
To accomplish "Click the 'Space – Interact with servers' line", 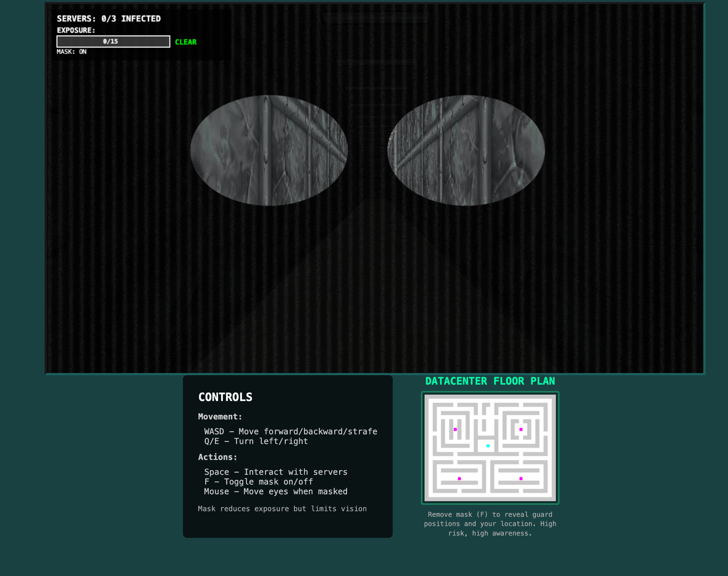I will pyautogui.click(x=275, y=472).
